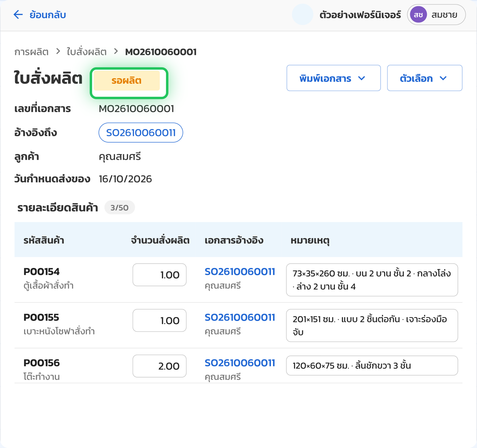The width and height of the screenshot is (477, 448).
Task: Open SO2610060011 link in P00156 row
Action: point(240,363)
